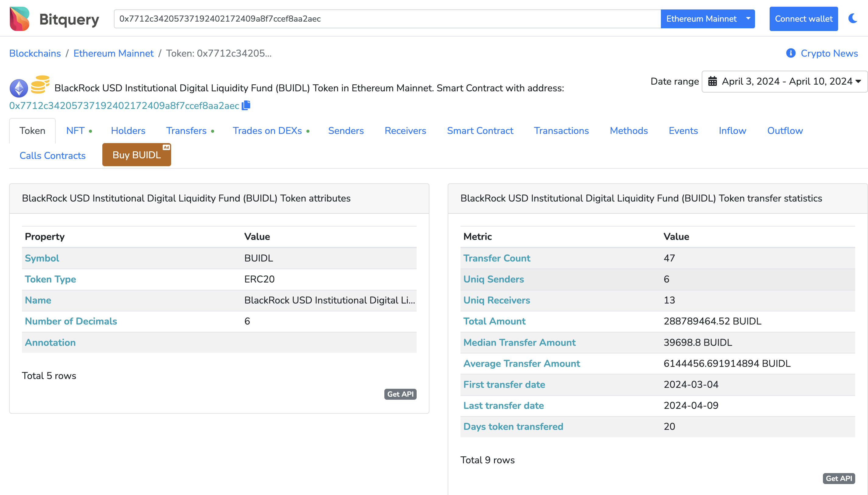868x495 pixels.
Task: Click Get API under transfer statistics
Action: [839, 478]
